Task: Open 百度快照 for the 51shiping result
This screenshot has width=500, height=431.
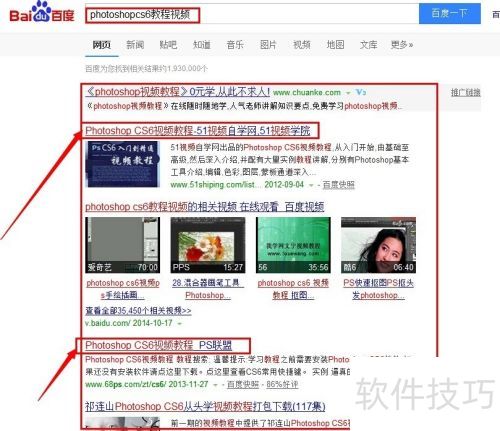Action: tap(339, 185)
